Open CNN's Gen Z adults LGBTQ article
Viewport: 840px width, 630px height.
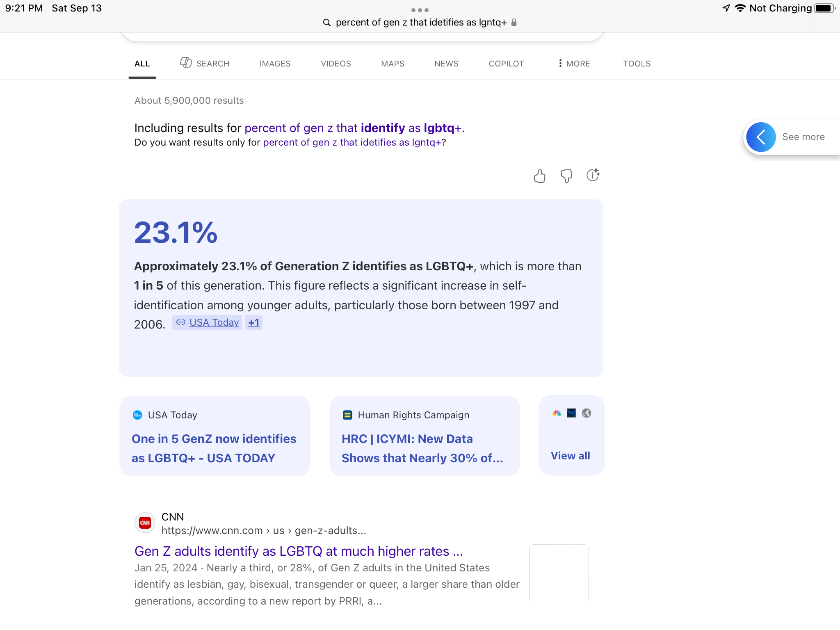click(299, 551)
